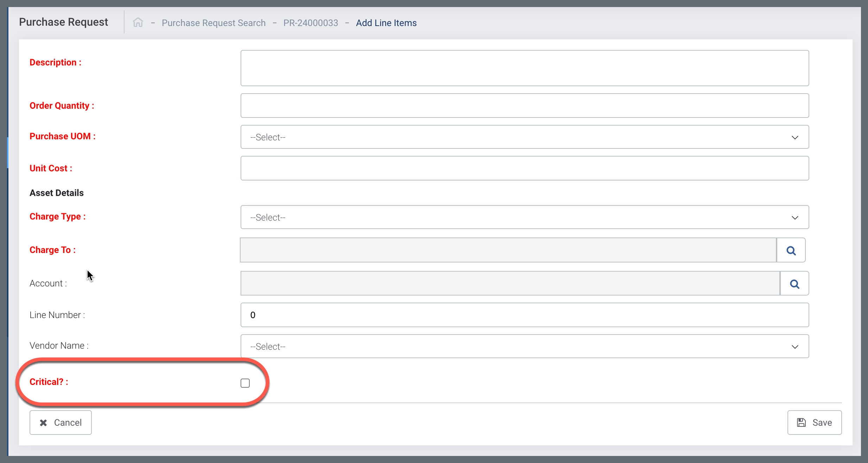The height and width of the screenshot is (463, 868).
Task: Open the Vendor Name dropdown
Action: (524, 346)
